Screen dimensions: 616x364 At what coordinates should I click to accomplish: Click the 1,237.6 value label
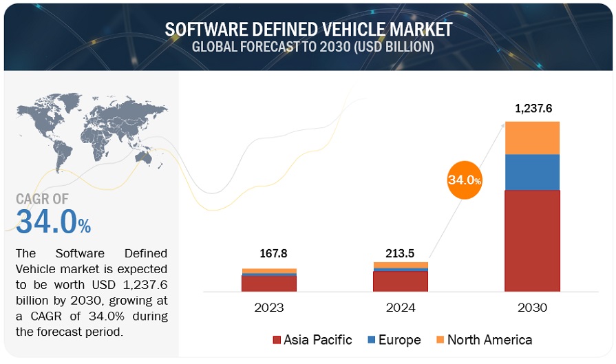533,109
